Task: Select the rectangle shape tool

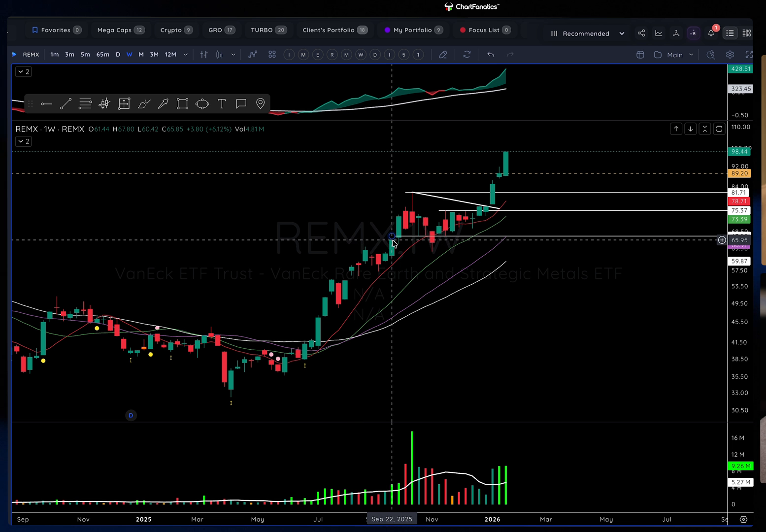Action: pyautogui.click(x=183, y=104)
